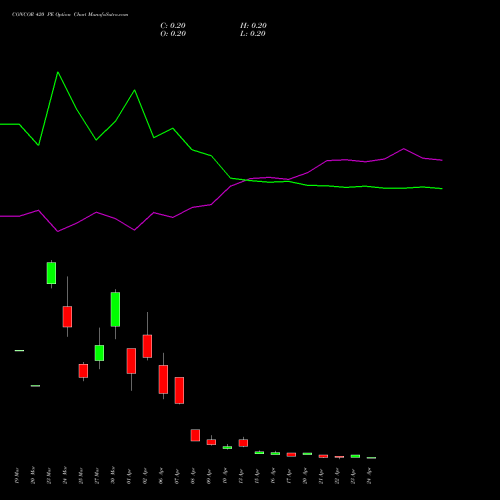Click the close value C: 0.20
500x500 pixels.
pos(173,26)
